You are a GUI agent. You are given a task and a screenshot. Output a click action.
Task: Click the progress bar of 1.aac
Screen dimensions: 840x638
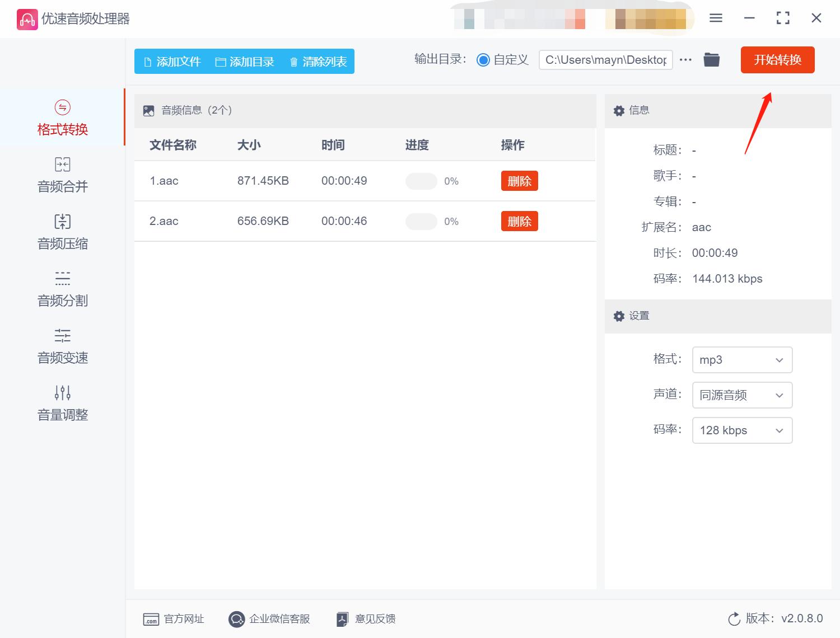[421, 181]
